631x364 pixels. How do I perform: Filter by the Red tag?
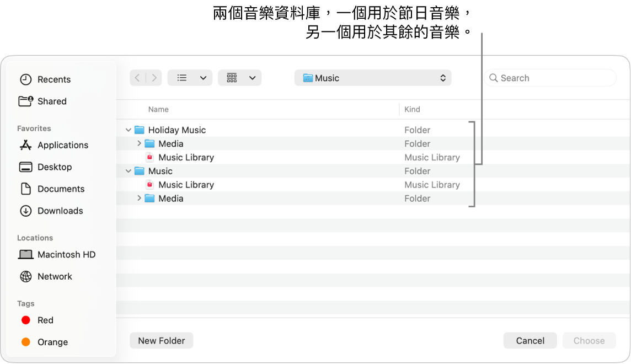(37, 320)
